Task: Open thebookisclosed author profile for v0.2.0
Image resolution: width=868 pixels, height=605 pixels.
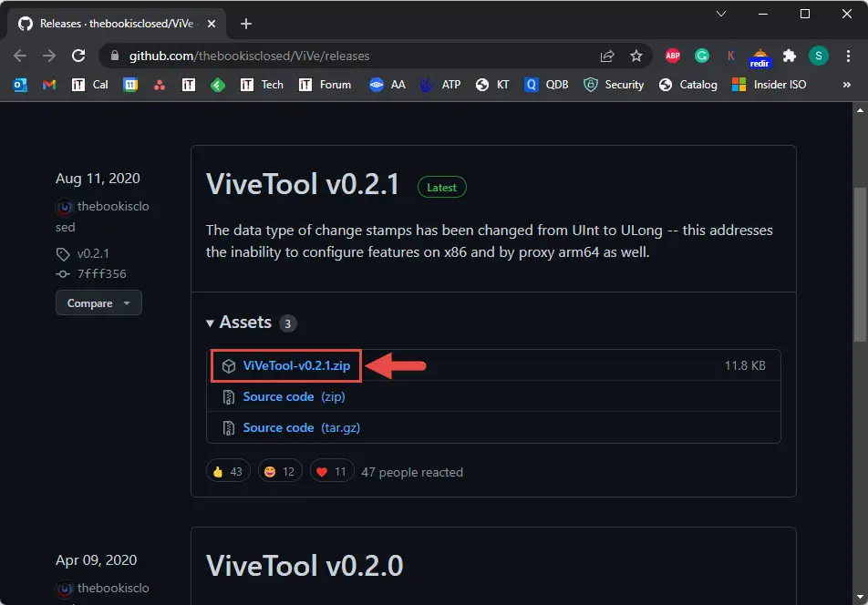Action: tap(102, 589)
